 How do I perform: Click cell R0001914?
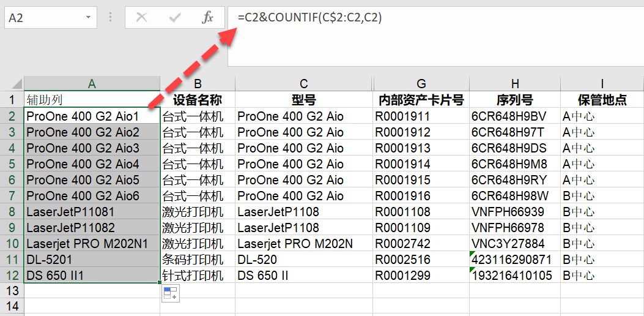[421, 164]
